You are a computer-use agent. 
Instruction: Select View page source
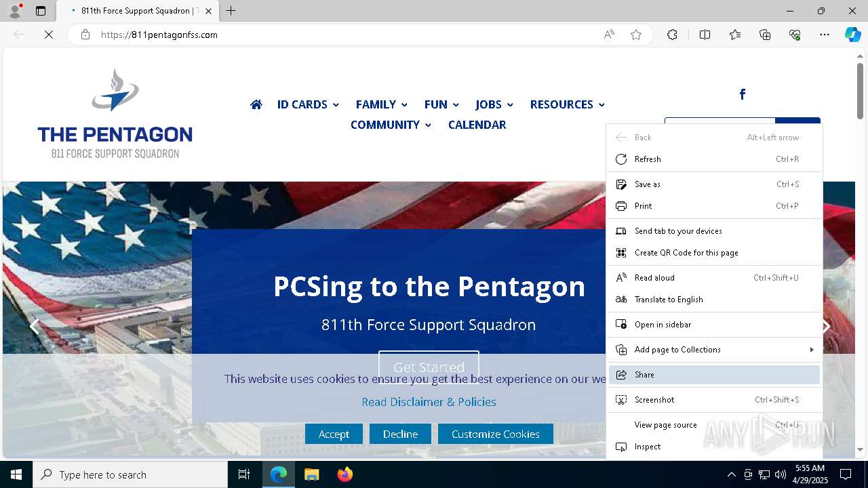point(714,425)
